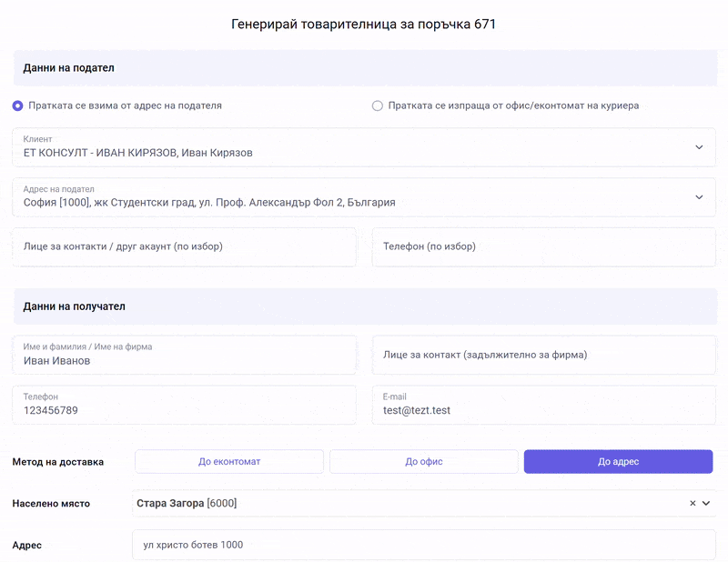Focus the sender Телефон (по избор) field
The width and height of the screenshot is (728, 562).
(x=543, y=246)
